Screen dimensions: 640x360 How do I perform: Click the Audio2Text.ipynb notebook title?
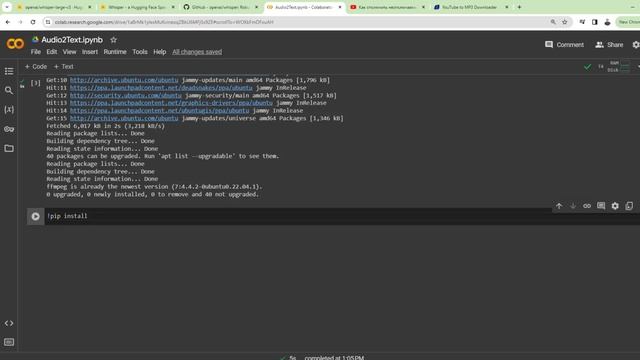[72, 40]
